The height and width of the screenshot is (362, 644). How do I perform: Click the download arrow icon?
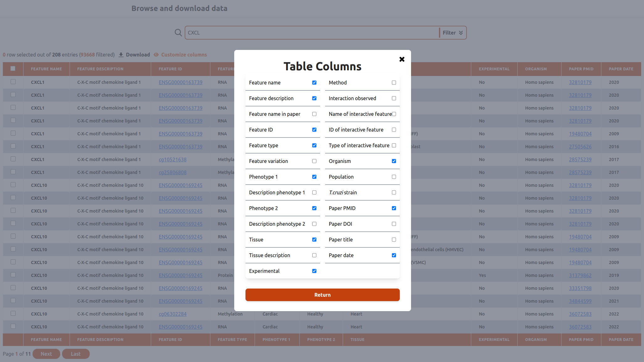point(121,55)
